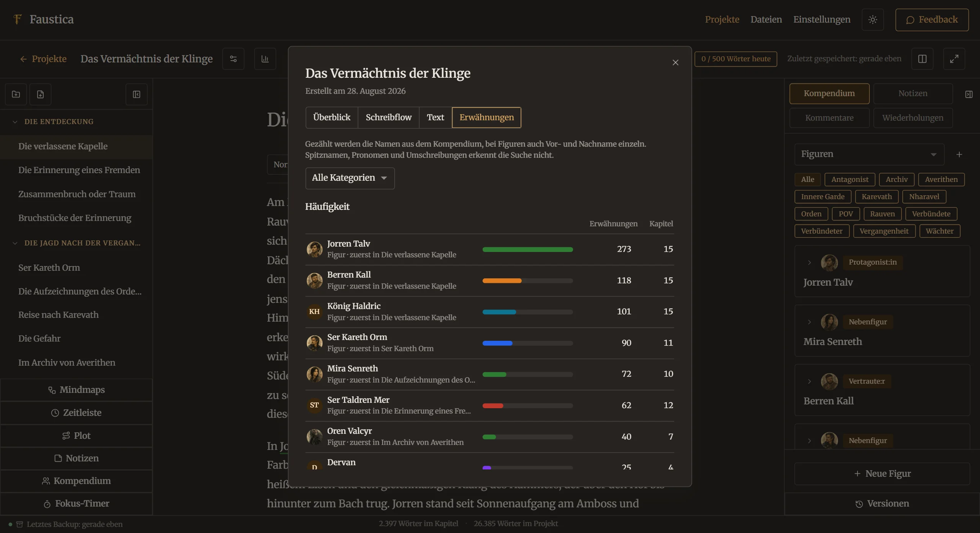Click Feedback button
Image resolution: width=980 pixels, height=533 pixels.
tap(932, 20)
